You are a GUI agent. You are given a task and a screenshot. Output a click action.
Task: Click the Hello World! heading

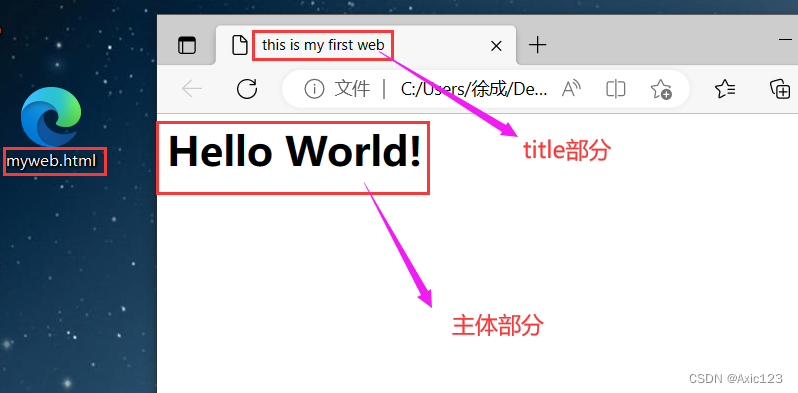click(295, 151)
